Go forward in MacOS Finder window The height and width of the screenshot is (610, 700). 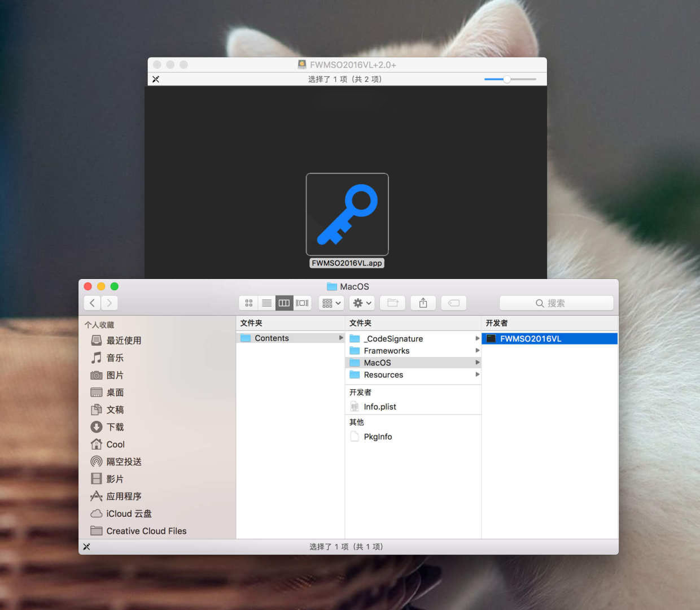110,303
